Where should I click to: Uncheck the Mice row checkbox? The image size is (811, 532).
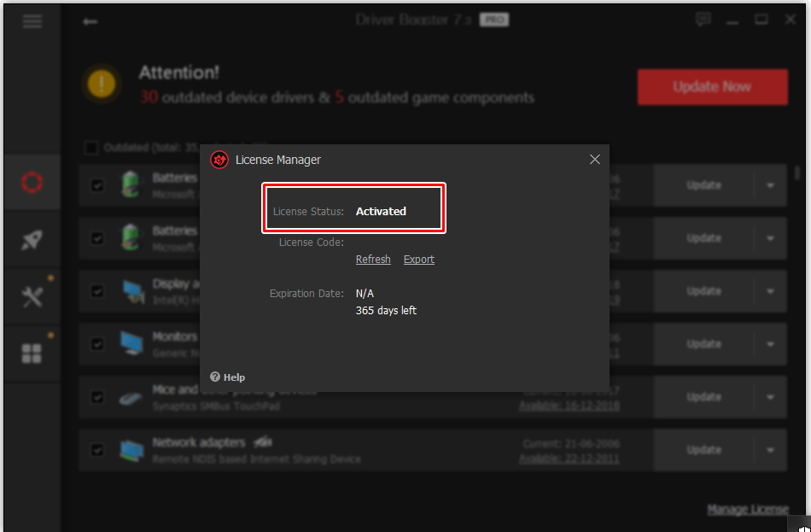tap(97, 397)
